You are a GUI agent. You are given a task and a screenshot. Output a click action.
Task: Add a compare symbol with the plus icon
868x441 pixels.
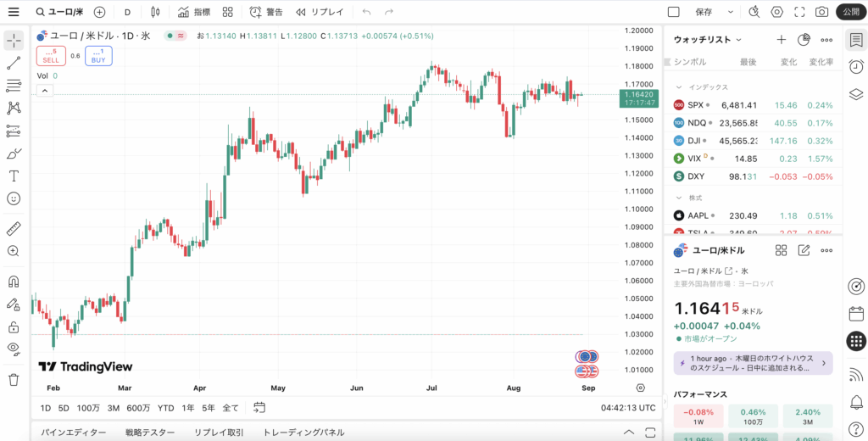click(99, 12)
